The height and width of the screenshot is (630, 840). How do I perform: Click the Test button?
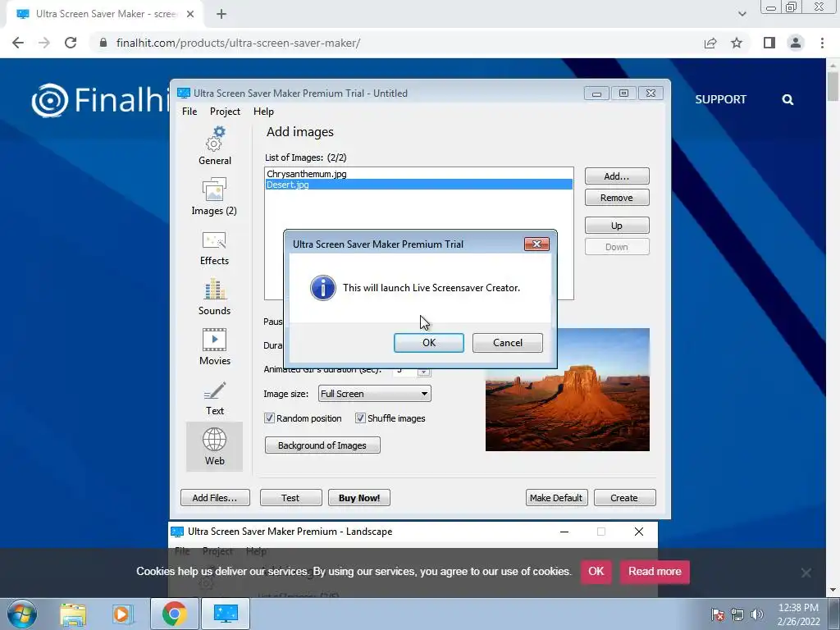pos(291,498)
